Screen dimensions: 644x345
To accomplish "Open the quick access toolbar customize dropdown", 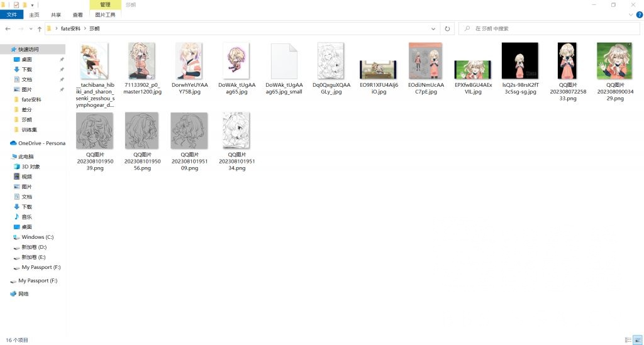I will tap(32, 5).
